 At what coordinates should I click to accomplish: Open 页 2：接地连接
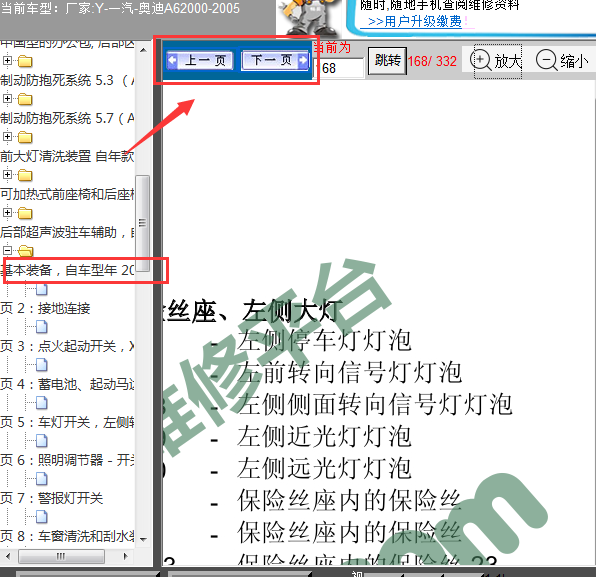pyautogui.click(x=45, y=308)
